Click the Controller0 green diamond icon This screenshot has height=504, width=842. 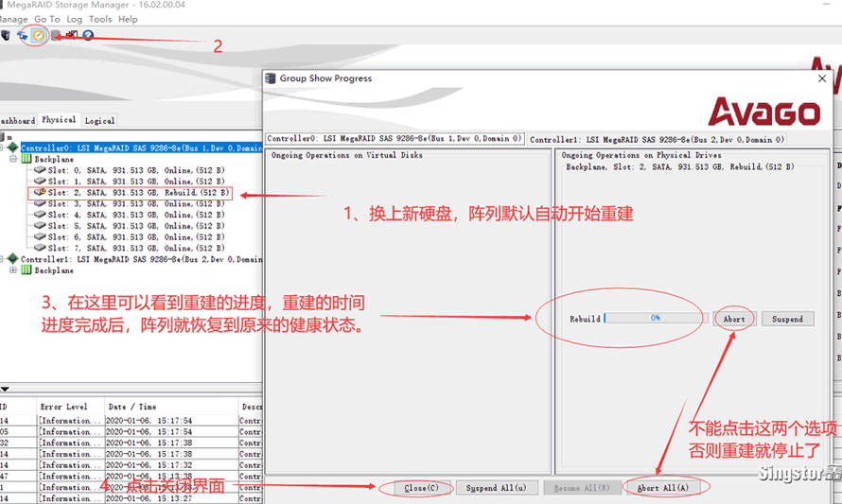pos(13,148)
